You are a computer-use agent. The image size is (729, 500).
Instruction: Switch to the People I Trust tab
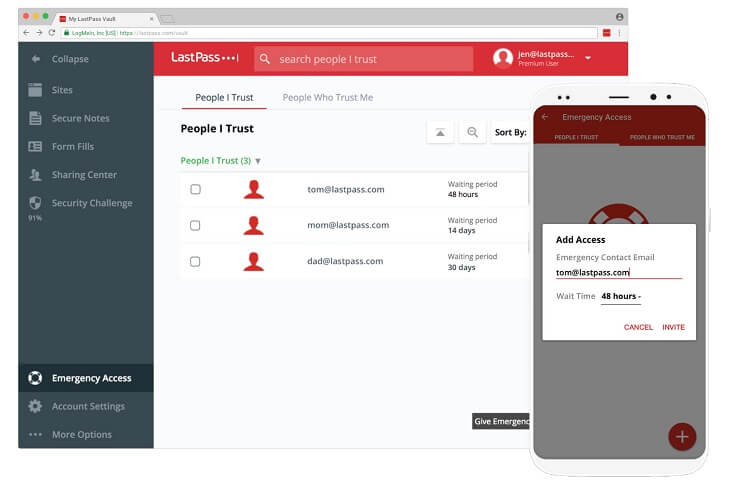224,98
